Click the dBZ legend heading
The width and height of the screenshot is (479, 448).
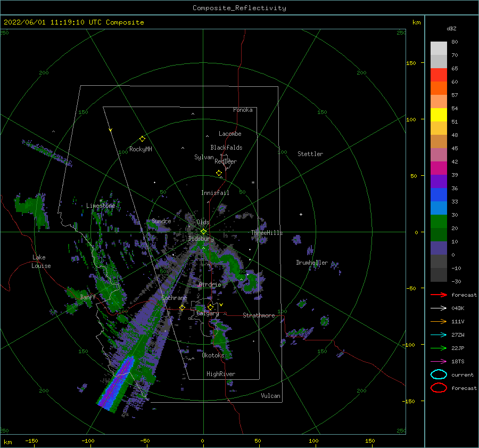(451, 28)
